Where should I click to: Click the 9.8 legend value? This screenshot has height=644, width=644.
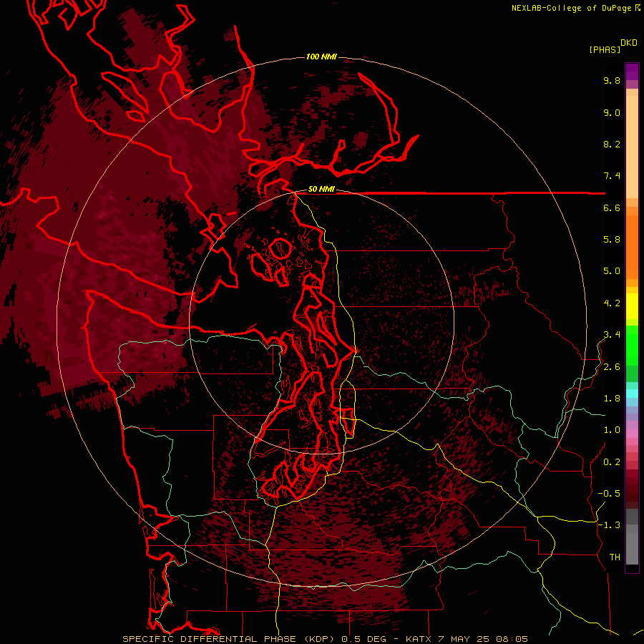pyautogui.click(x=612, y=80)
